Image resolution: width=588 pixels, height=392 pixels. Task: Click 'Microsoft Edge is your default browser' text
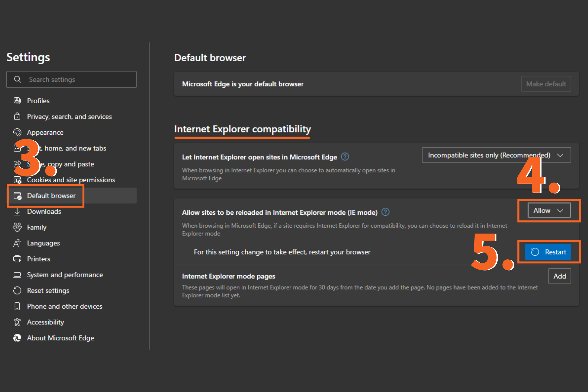243,84
